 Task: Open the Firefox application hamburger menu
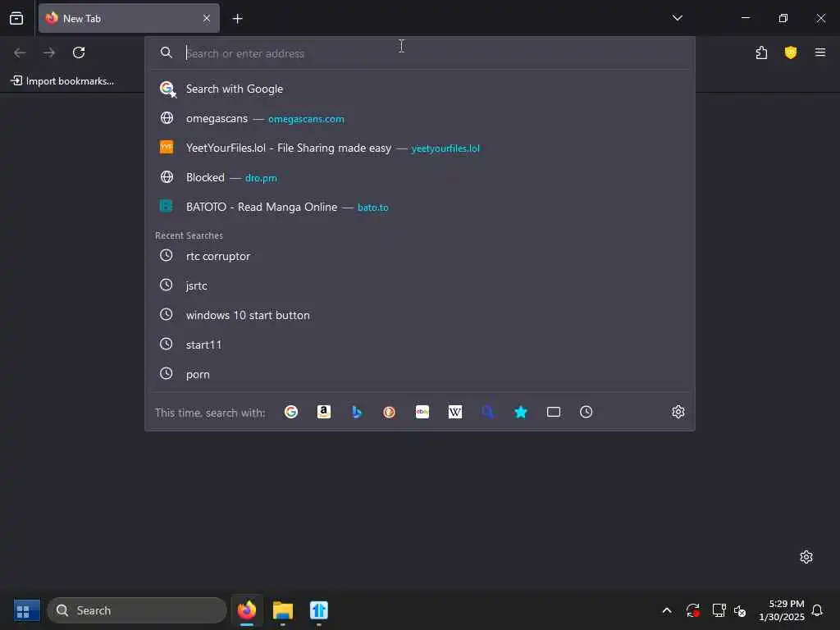point(819,52)
